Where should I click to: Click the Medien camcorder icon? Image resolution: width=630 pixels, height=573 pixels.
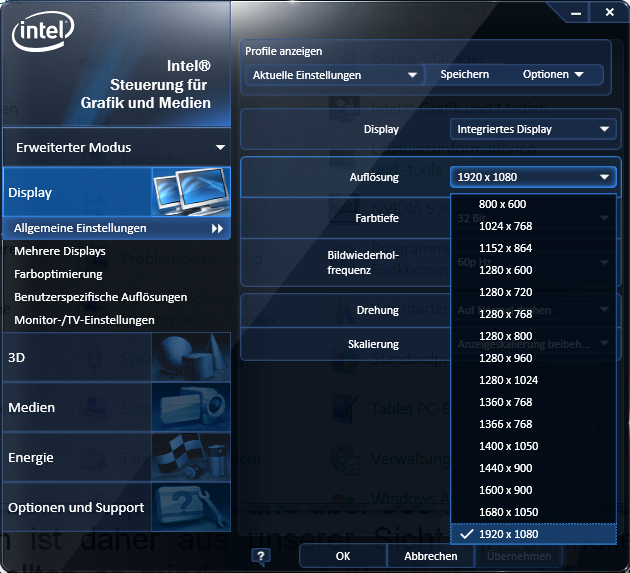pyautogui.click(x=191, y=407)
